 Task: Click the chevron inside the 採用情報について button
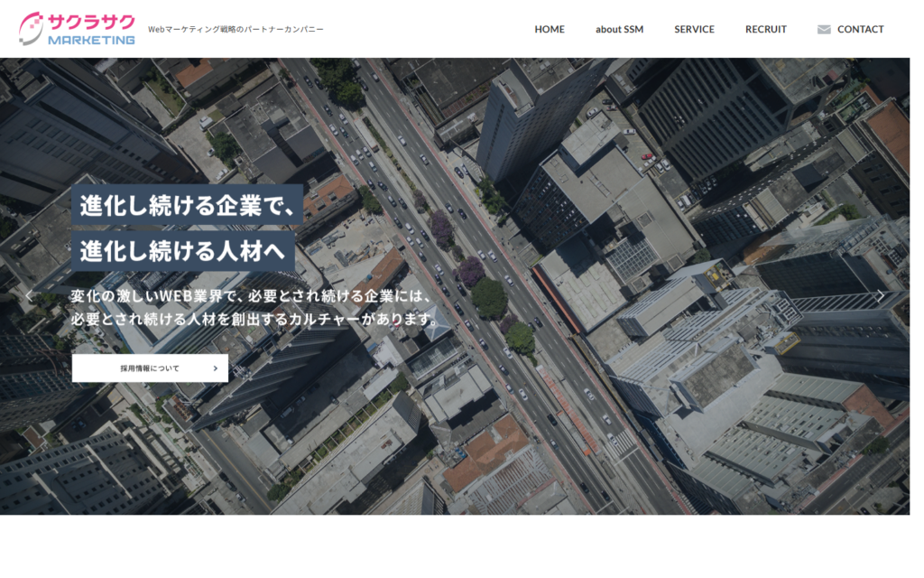pos(215,368)
